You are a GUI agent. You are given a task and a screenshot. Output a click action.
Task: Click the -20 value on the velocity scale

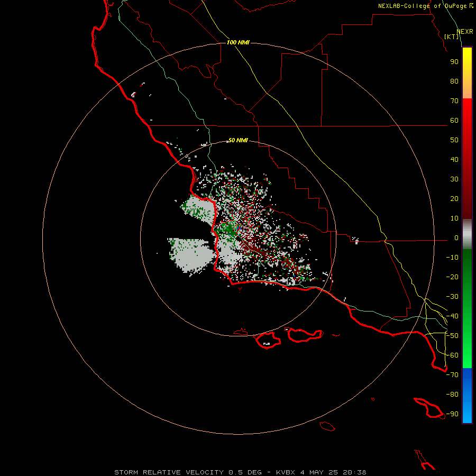coord(452,277)
